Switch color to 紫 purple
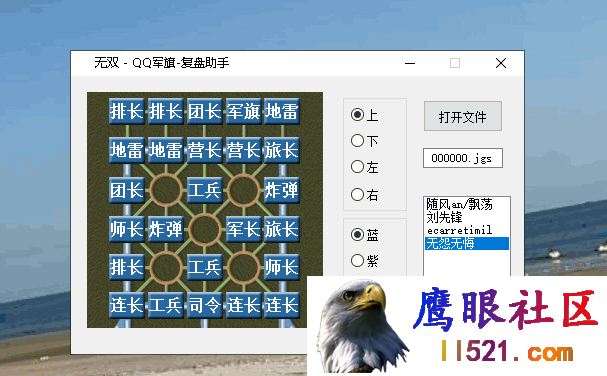The height and width of the screenshot is (376, 607). click(x=364, y=261)
